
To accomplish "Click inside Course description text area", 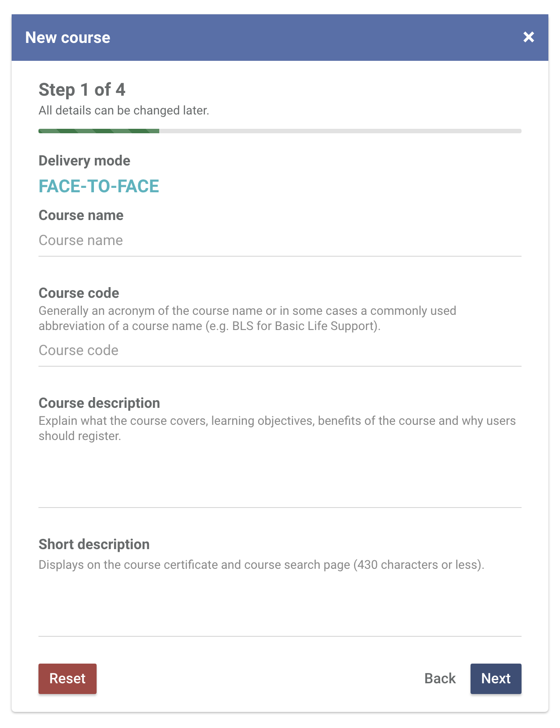I will pyautogui.click(x=280, y=476).
